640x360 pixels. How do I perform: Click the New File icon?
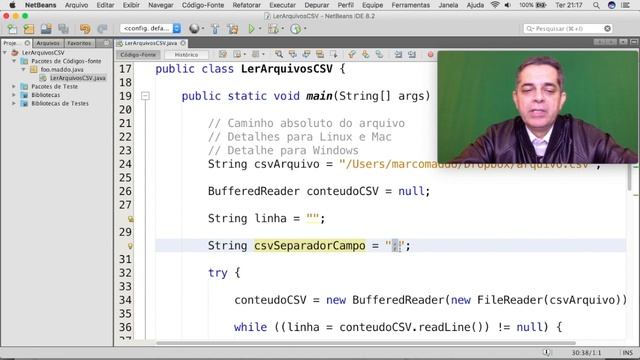point(12,29)
